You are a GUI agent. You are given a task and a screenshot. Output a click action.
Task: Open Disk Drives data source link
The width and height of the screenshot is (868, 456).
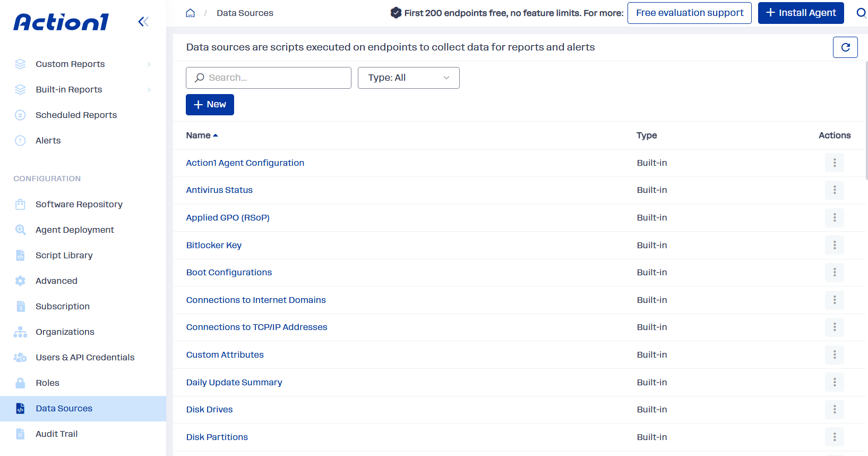(x=209, y=409)
